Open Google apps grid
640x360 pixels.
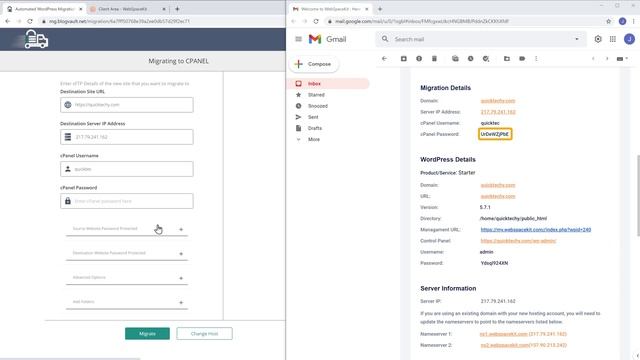(x=613, y=39)
